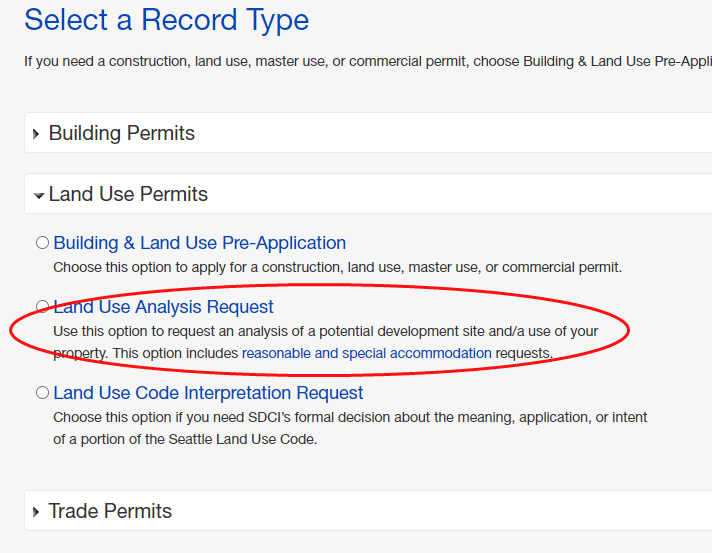Click the Trade Permits section title

click(110, 512)
